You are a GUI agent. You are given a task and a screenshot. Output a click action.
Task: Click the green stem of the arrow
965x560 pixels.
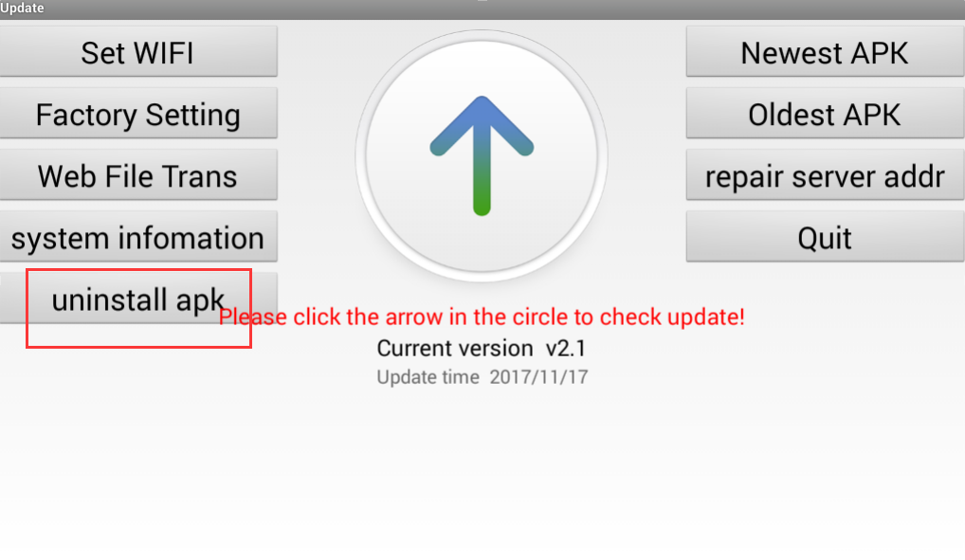point(482,178)
